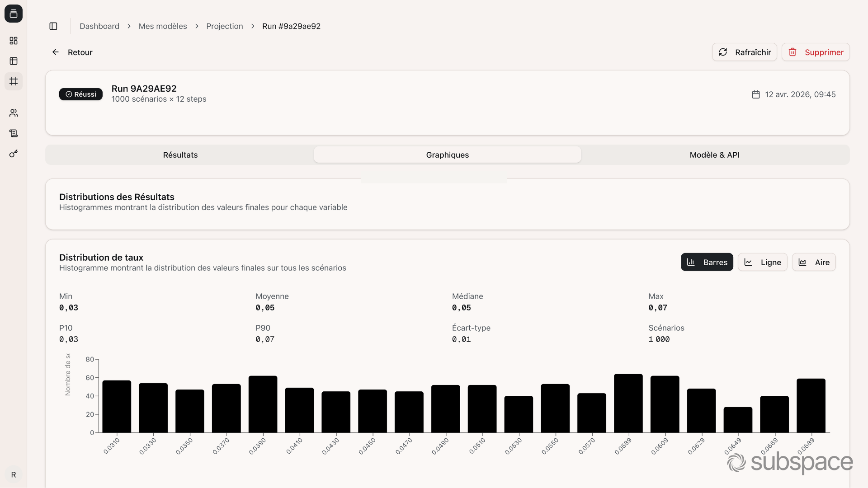The image size is (868, 488).
Task: Click the refresh icon on Rafraîchir button
Action: [723, 52]
